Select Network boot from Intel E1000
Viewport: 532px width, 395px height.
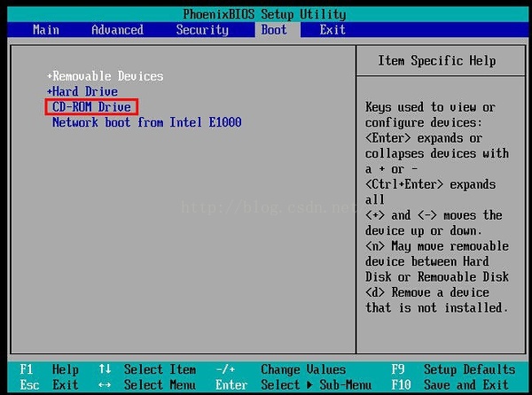pos(147,122)
